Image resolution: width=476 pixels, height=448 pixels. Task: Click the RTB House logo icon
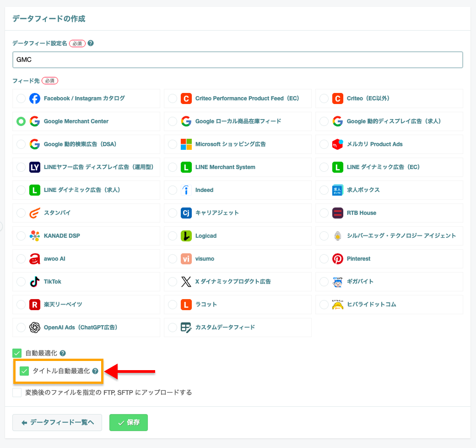click(x=338, y=213)
